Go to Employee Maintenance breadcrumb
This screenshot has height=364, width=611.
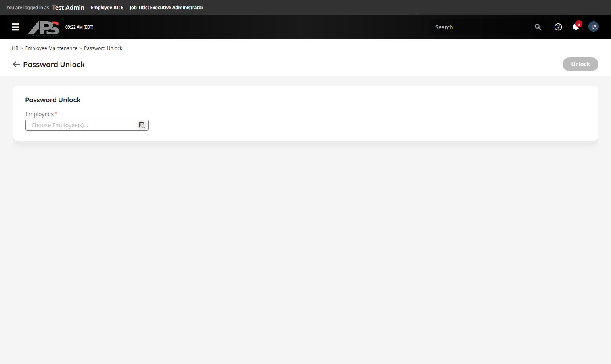pyautogui.click(x=51, y=48)
